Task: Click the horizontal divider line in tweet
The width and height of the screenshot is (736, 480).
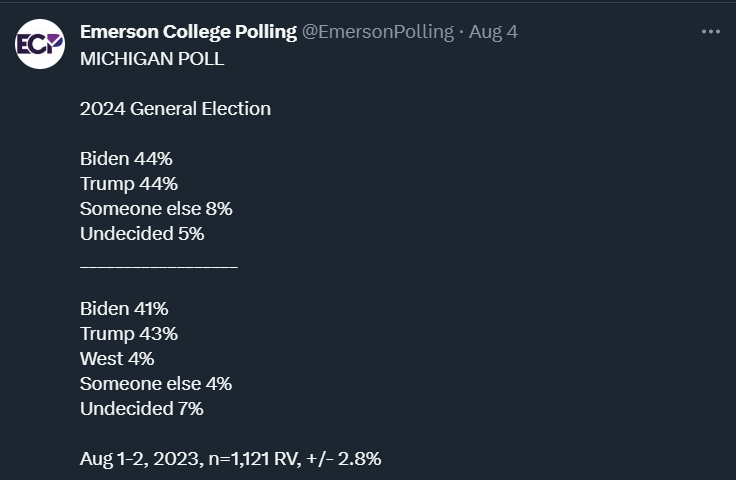Action: [159, 267]
